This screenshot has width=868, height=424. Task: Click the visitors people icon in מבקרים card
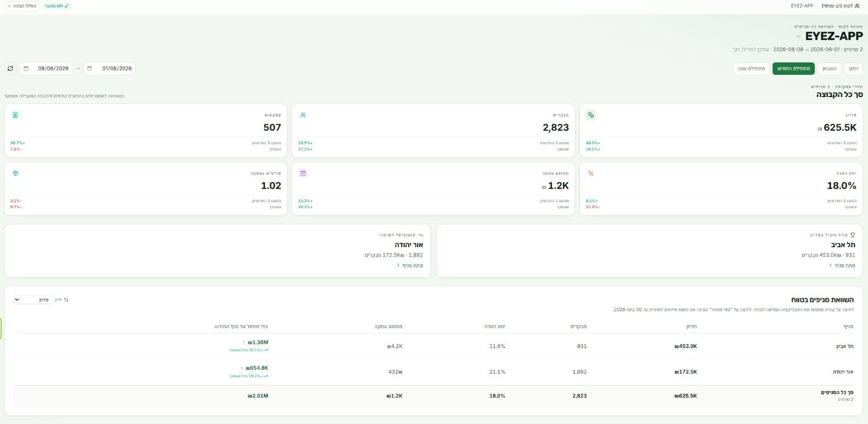click(x=303, y=115)
